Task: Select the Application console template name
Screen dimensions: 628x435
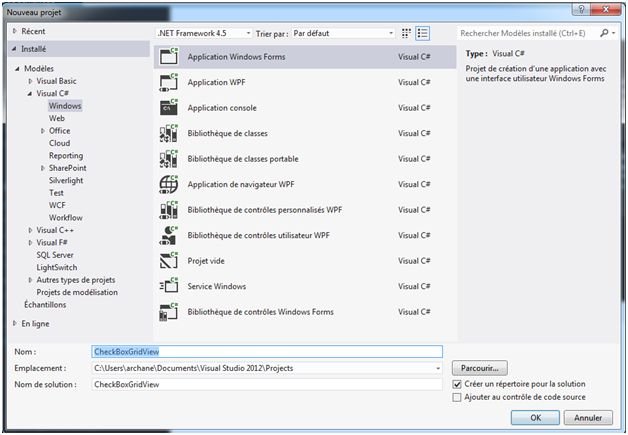Action: coord(222,108)
